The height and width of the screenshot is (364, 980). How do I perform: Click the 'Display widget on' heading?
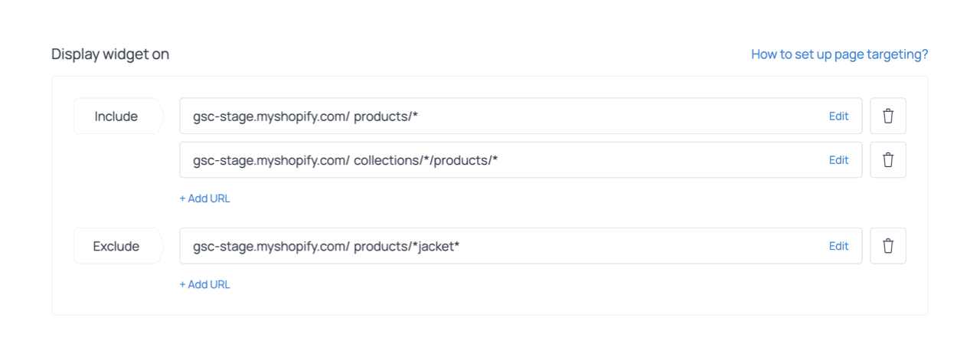[x=110, y=54]
